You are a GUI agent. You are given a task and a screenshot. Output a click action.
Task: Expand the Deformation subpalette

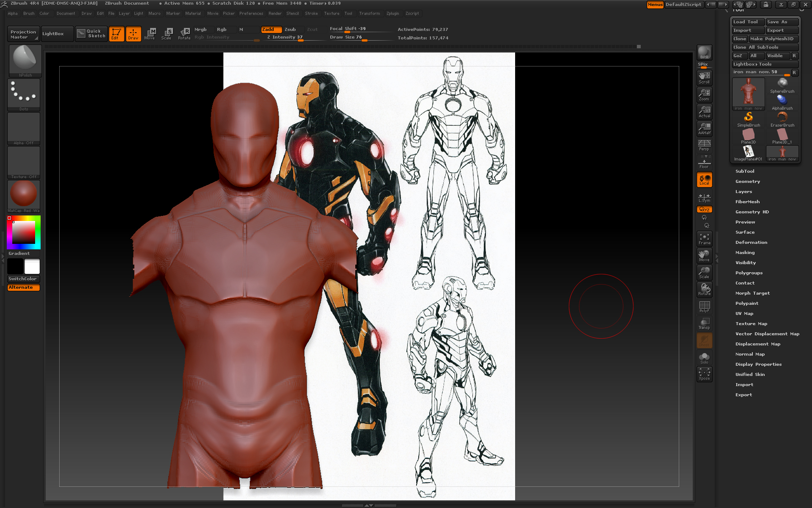pyautogui.click(x=751, y=243)
